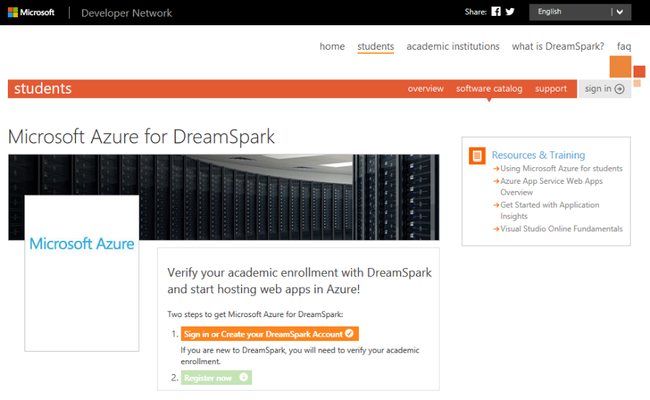Click the large students section title
This screenshot has height=400, width=650.
coord(43,88)
